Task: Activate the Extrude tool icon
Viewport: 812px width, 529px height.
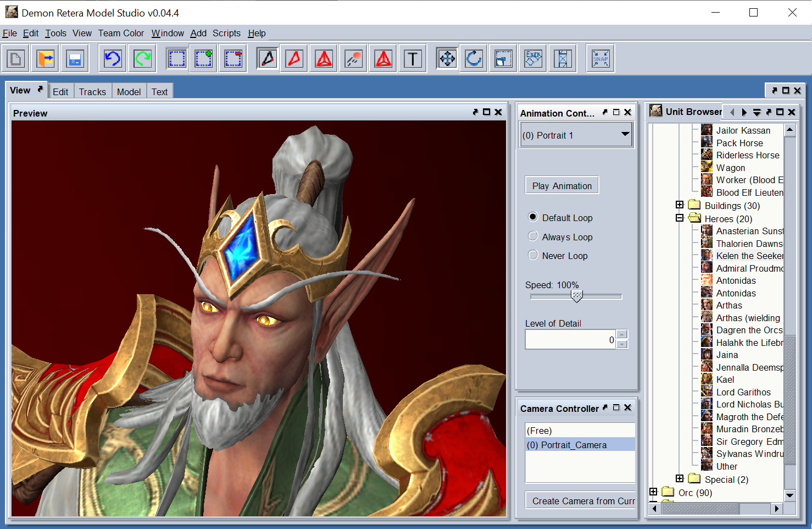Action: click(533, 58)
